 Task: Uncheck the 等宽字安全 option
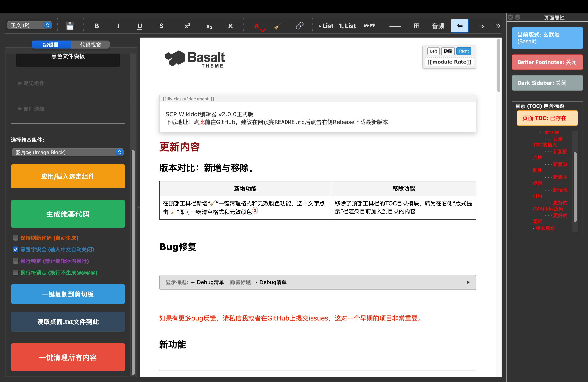[16, 249]
